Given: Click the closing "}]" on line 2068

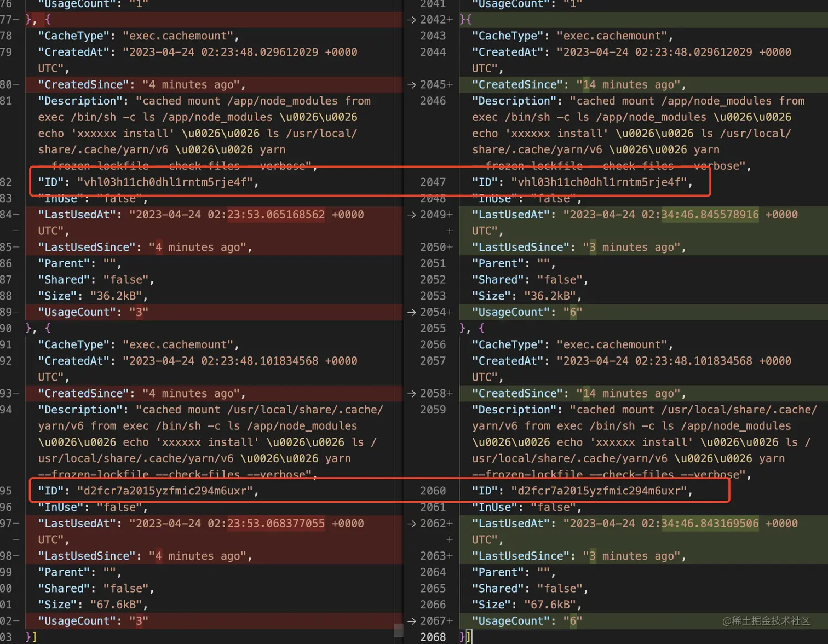Looking at the screenshot, I should [465, 637].
